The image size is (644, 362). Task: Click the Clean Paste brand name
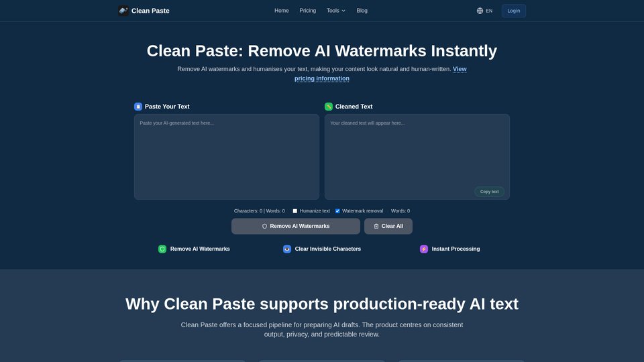(x=150, y=11)
